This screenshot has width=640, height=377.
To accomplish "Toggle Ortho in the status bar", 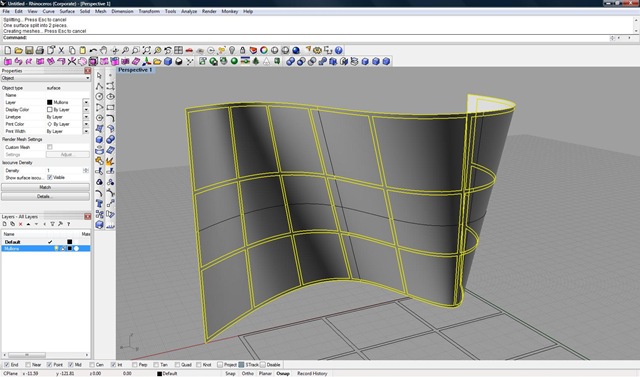I will (247, 373).
